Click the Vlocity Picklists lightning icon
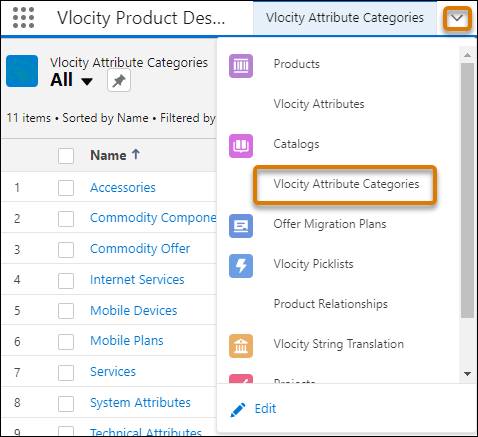This screenshot has width=478, height=437. click(241, 266)
